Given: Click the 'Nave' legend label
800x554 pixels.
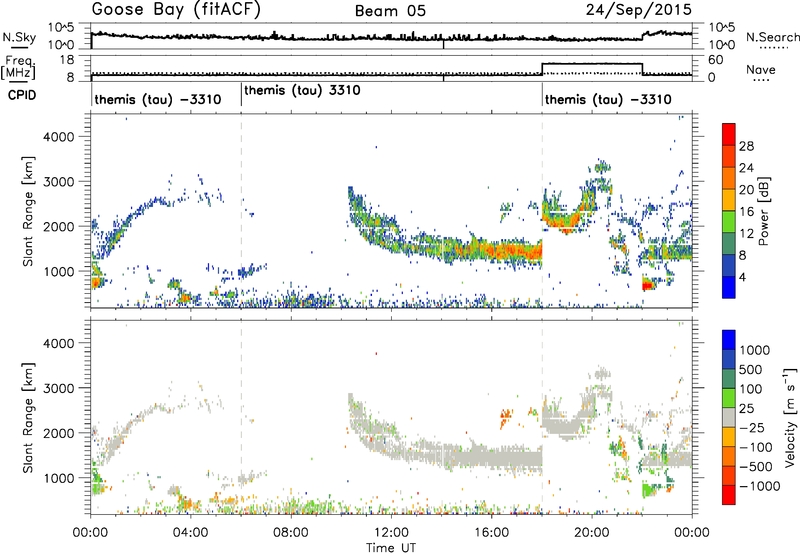Looking at the screenshot, I should point(761,69).
